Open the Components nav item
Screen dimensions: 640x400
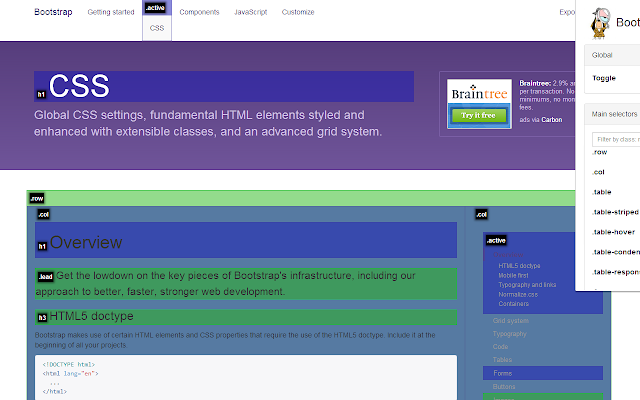point(199,12)
